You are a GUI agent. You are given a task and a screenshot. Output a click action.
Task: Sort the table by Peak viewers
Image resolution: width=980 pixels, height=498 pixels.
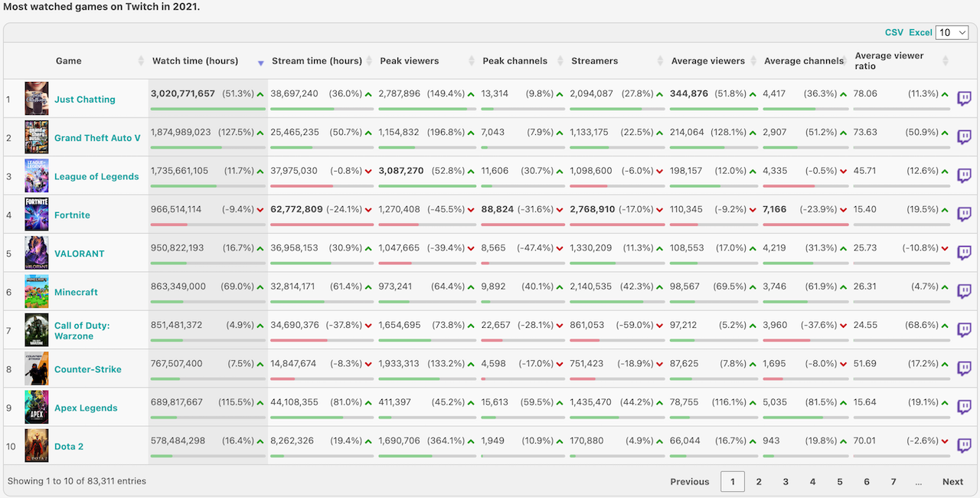[410, 61]
